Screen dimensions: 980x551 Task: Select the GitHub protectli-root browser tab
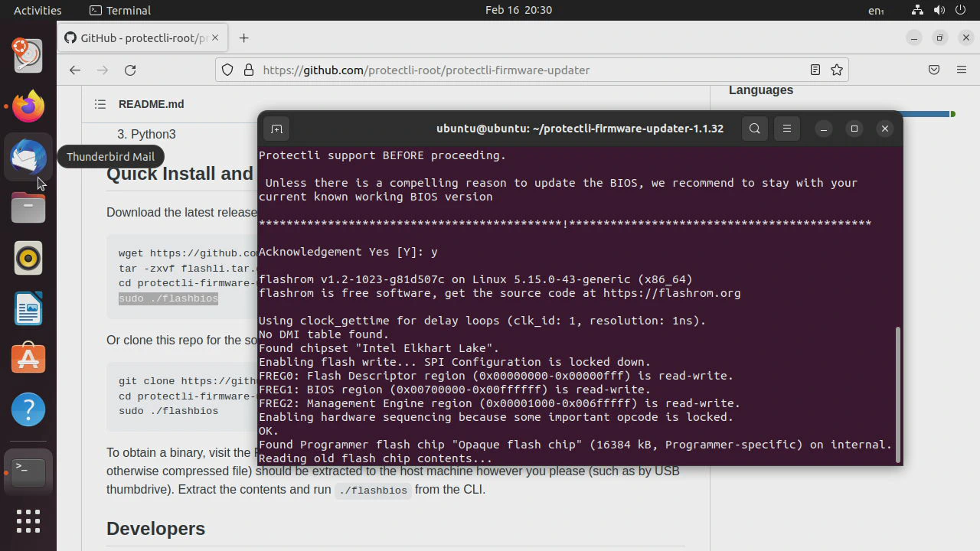[x=142, y=37]
